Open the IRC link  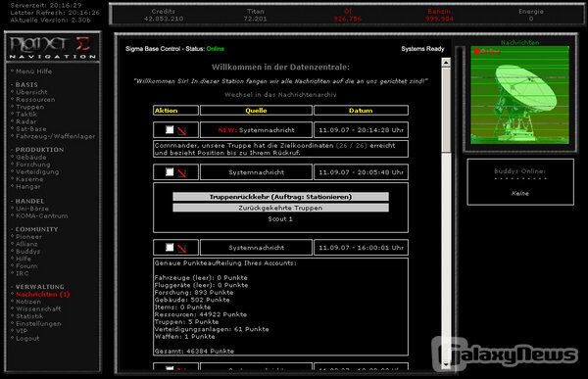coord(22,273)
